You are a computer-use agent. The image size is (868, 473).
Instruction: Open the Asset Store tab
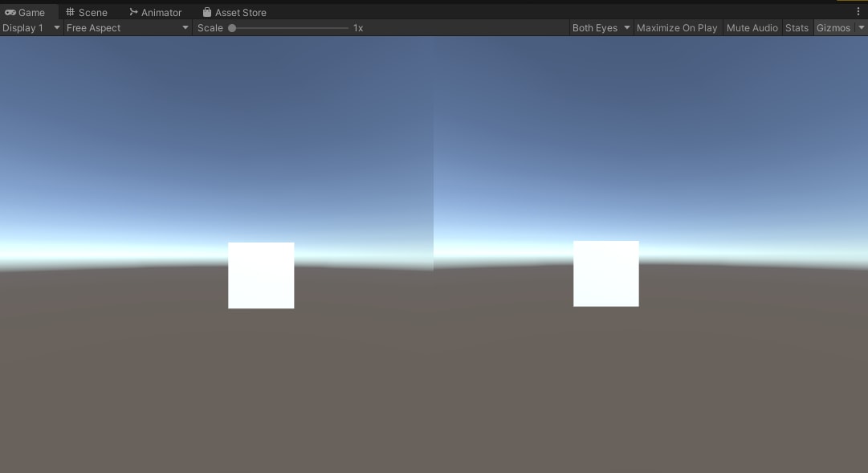[234, 12]
